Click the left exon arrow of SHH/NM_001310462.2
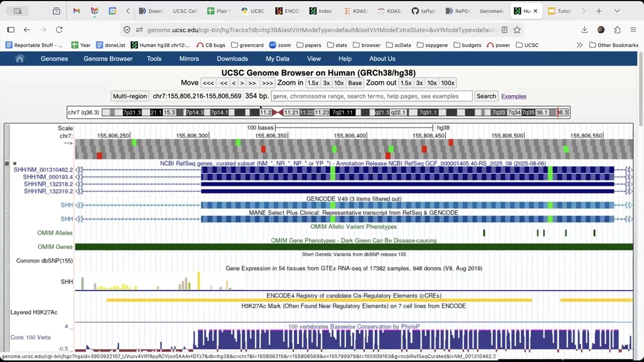644x362 pixels. coord(79,170)
